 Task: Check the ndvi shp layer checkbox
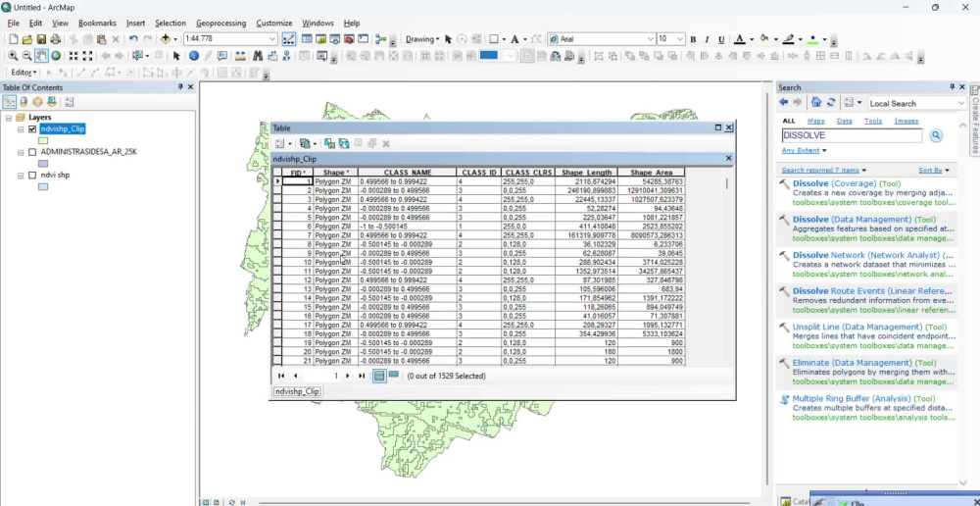[x=32, y=176]
